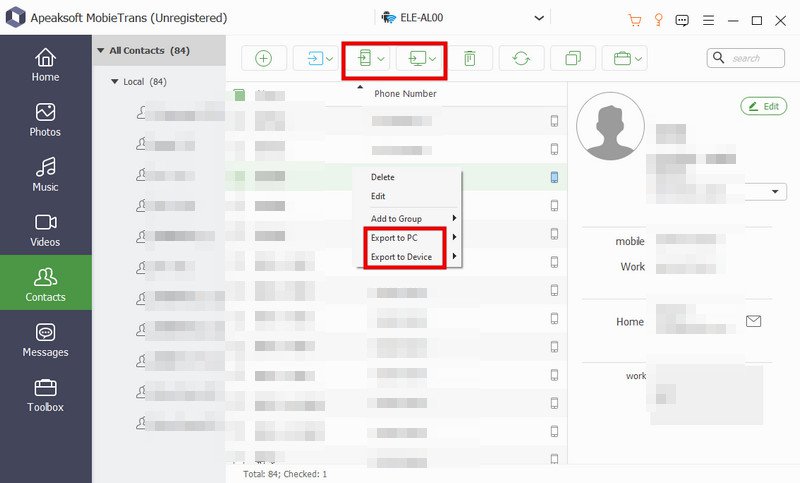
Task: Click the mobile field label
Action: point(630,241)
